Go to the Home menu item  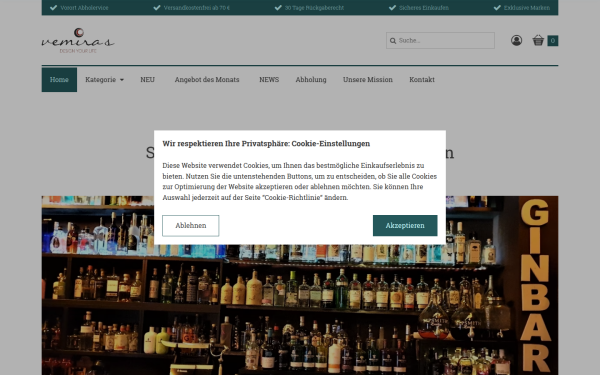tap(59, 80)
